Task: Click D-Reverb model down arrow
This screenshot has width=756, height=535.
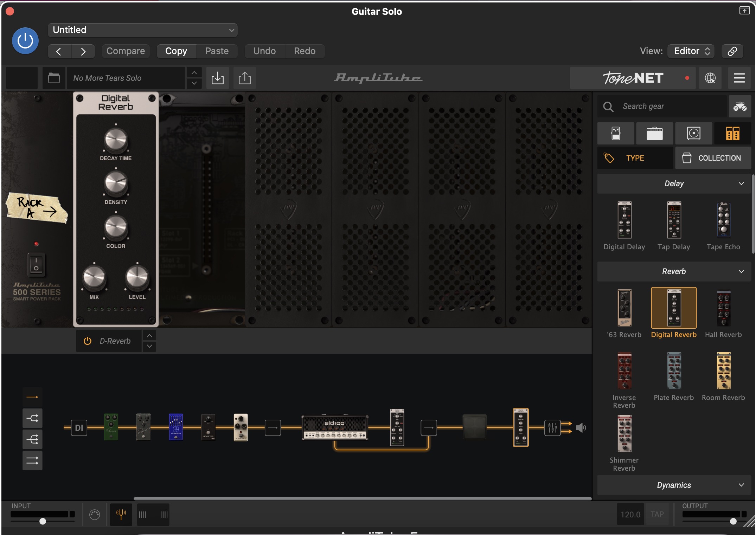Action: click(x=149, y=346)
